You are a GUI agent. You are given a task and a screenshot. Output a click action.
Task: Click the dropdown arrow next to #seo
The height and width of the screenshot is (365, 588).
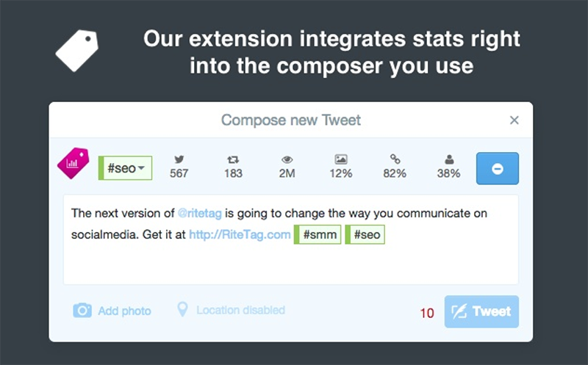141,168
